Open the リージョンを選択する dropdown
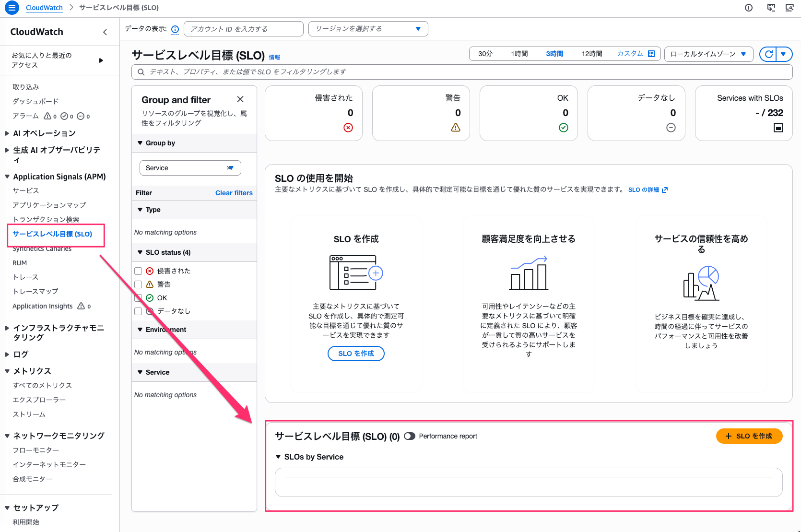Screen dimensions: 801x532 pos(368,29)
